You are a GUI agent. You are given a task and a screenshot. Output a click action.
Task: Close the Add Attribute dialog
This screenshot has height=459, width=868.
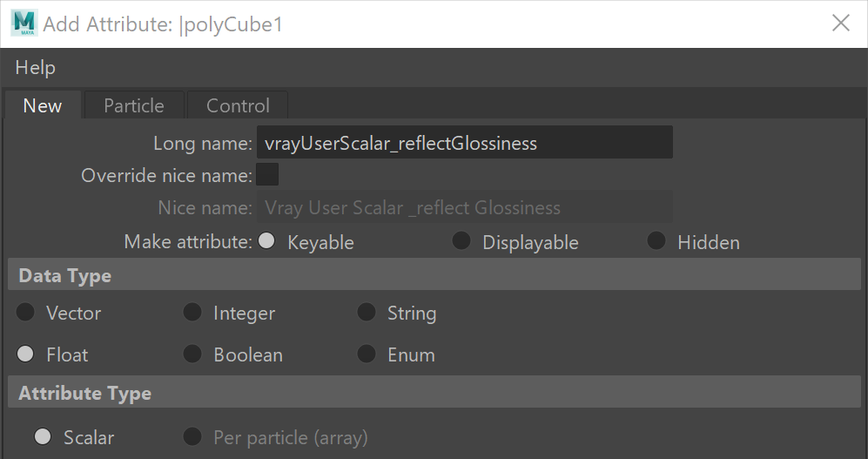point(840,24)
